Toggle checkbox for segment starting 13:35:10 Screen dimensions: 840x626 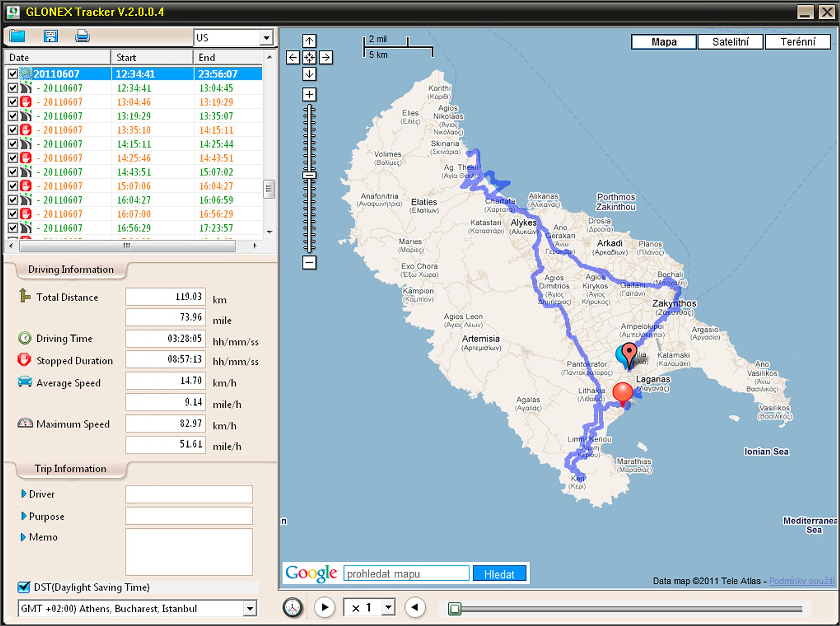pos(13,130)
